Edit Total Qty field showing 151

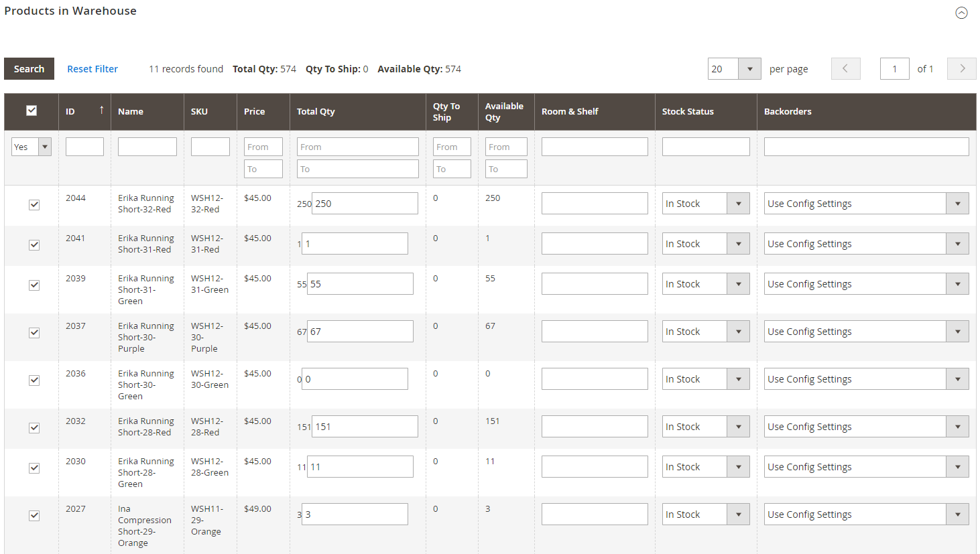click(x=365, y=427)
